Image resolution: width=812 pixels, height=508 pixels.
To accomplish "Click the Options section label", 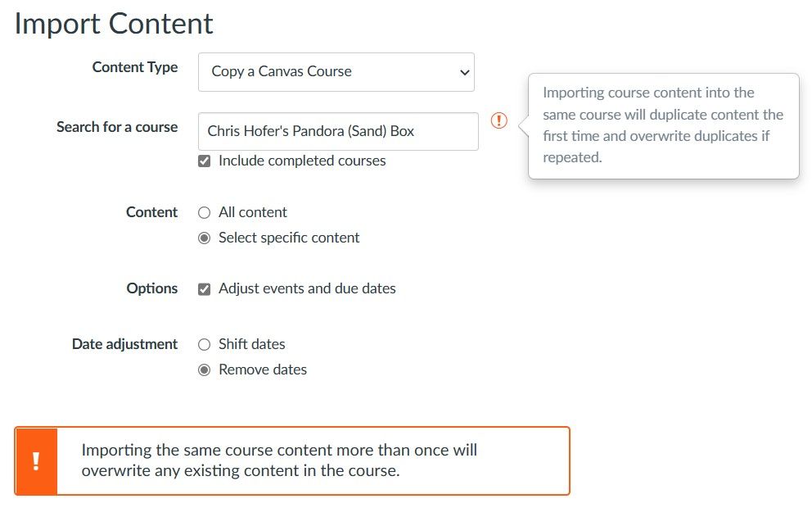I will pos(152,288).
